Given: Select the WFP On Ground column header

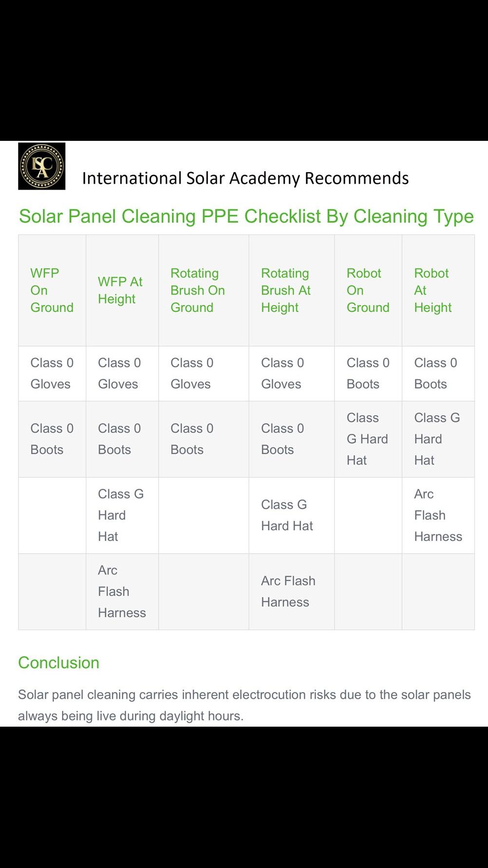Looking at the screenshot, I should coord(52,290).
